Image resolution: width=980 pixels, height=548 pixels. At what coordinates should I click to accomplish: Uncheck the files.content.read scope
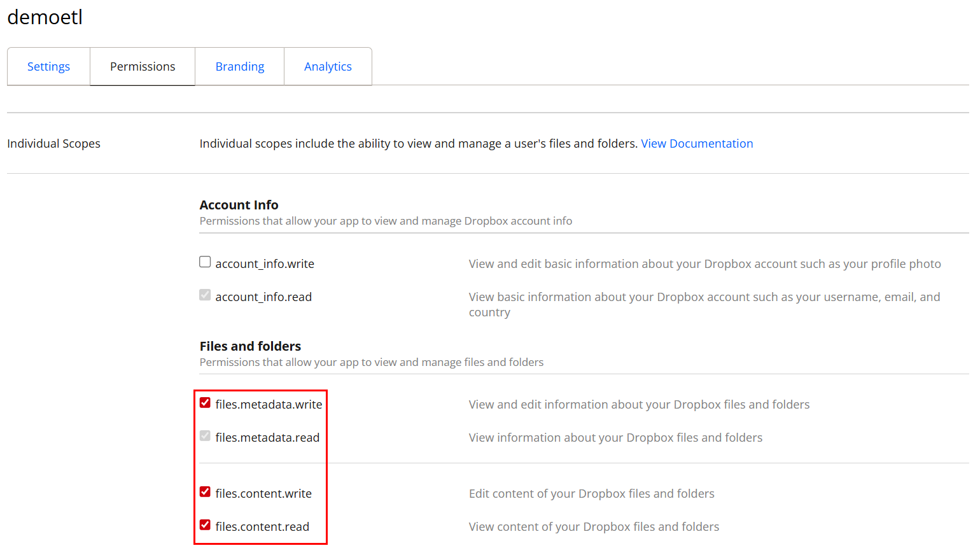point(205,524)
